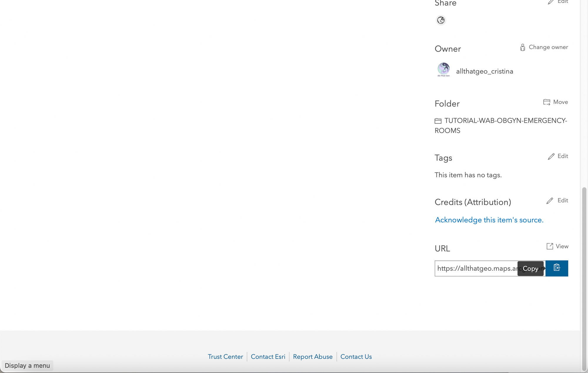Open the Trust Center footer link

click(225, 357)
